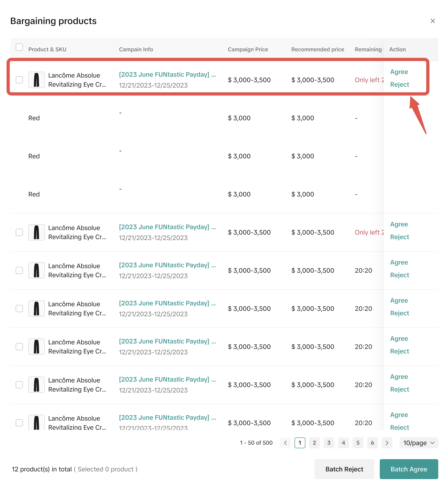Click Recommended price column header
Image resolution: width=448 pixels, height=490 pixels.
point(318,49)
